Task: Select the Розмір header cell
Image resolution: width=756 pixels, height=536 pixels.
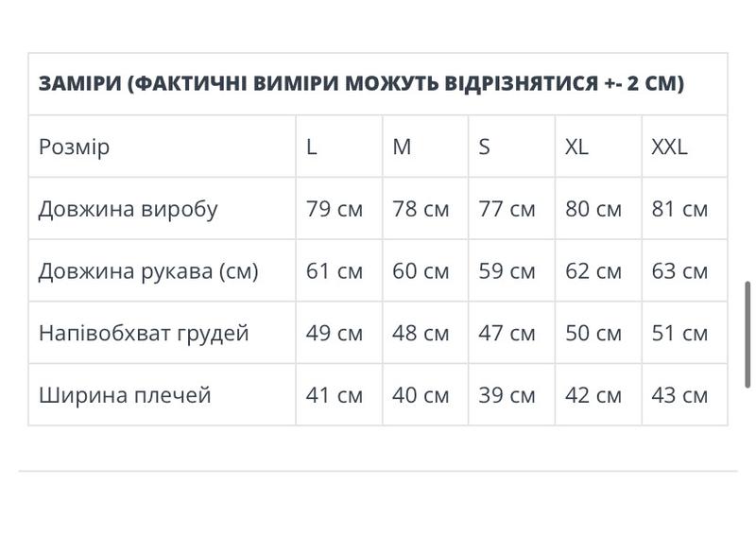Action: [74, 147]
